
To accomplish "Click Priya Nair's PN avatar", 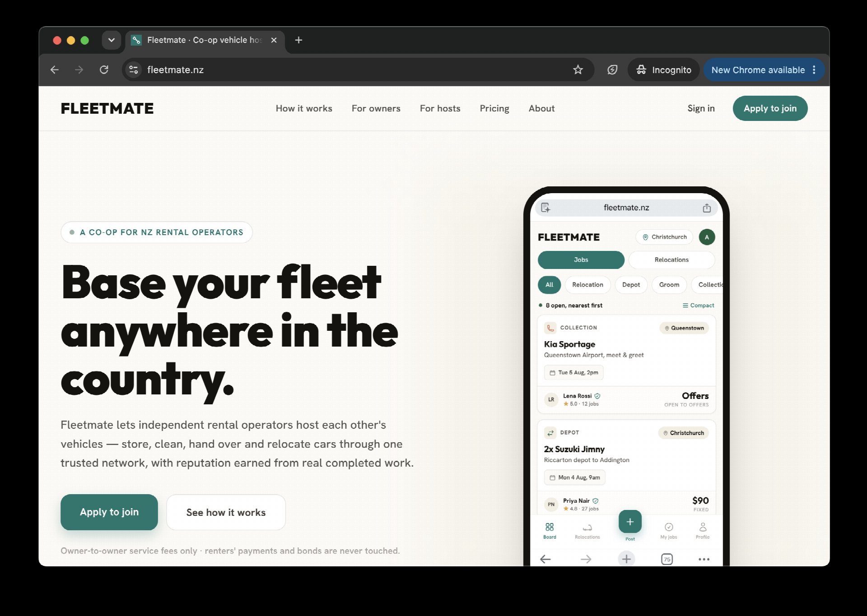I will 551,505.
